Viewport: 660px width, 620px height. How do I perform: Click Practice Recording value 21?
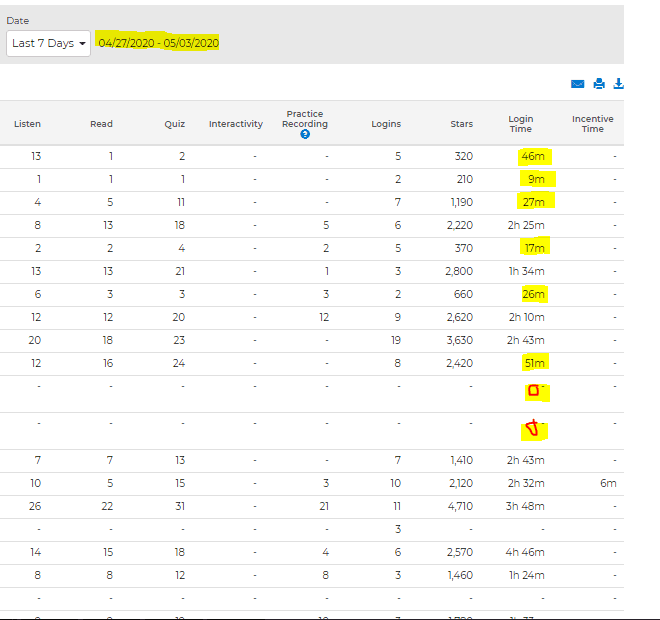[x=324, y=506]
